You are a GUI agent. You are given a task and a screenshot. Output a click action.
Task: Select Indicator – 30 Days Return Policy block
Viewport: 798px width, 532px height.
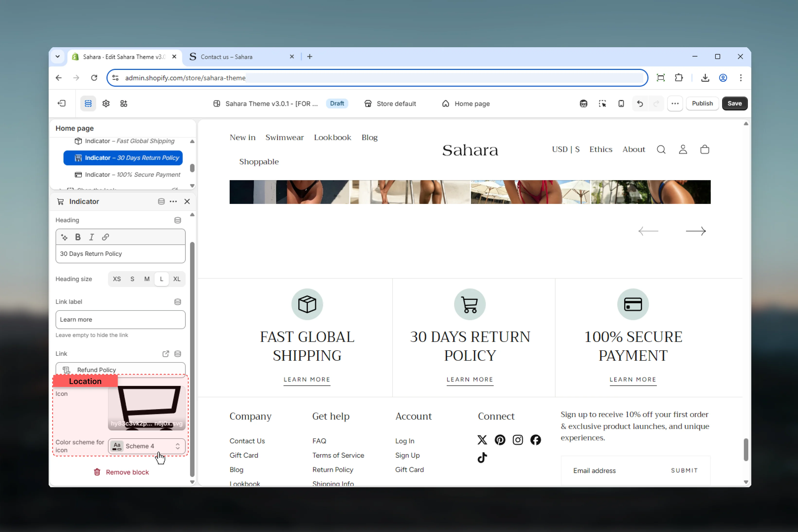[123, 158]
